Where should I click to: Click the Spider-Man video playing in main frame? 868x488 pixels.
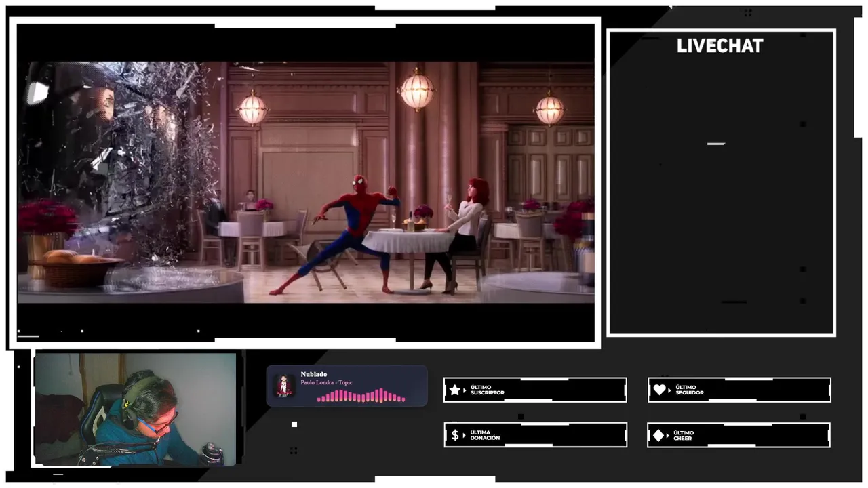(305, 182)
